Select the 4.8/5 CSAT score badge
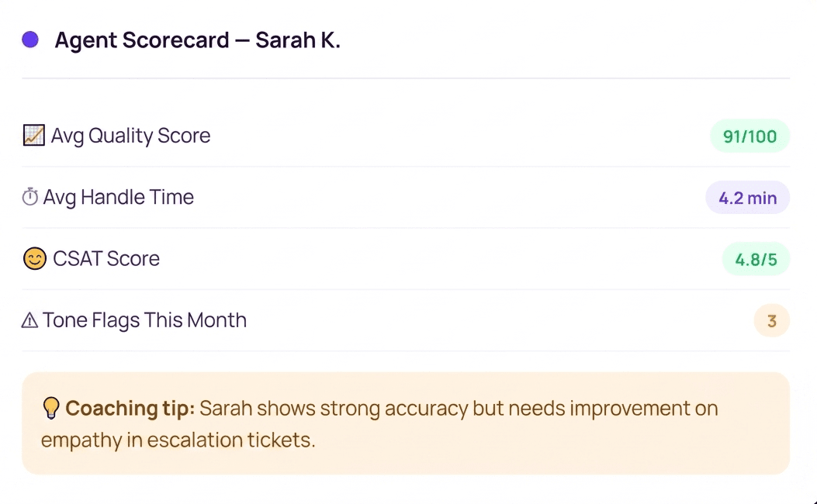817x504 pixels. [756, 259]
